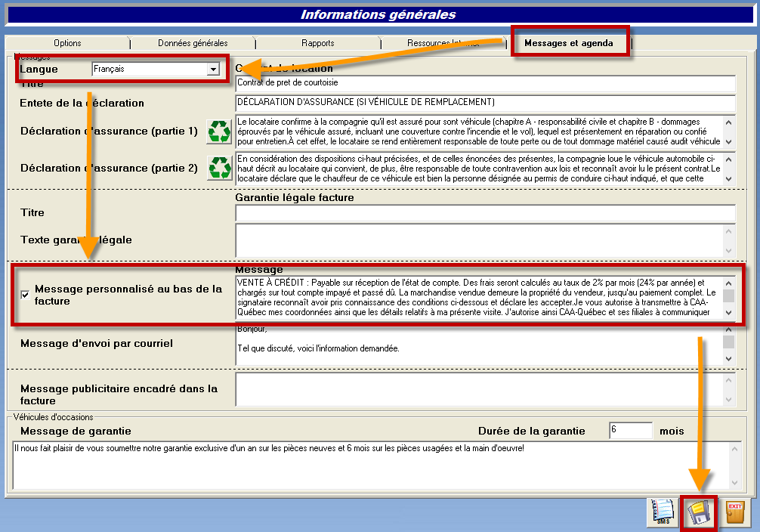Click scroll up arrow of VENTE À CRÉDIT message
The width and height of the screenshot is (760, 532).
(728, 283)
